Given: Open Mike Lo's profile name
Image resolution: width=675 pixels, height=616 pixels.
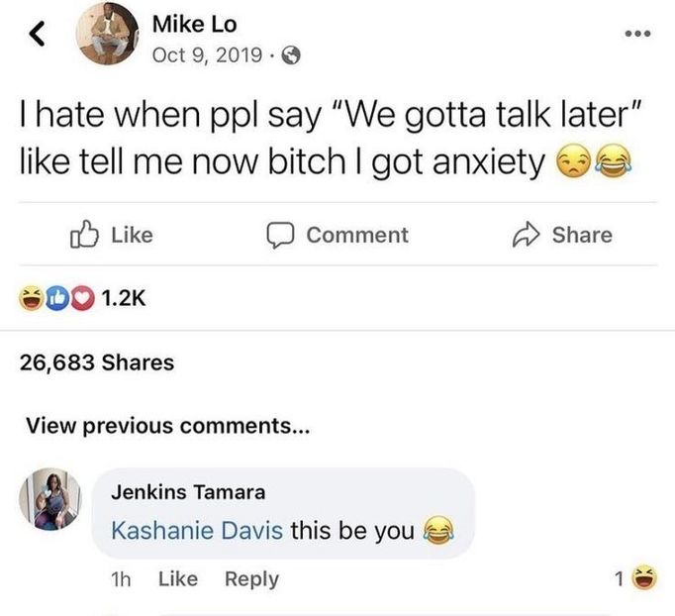Looking at the screenshot, I should (195, 24).
